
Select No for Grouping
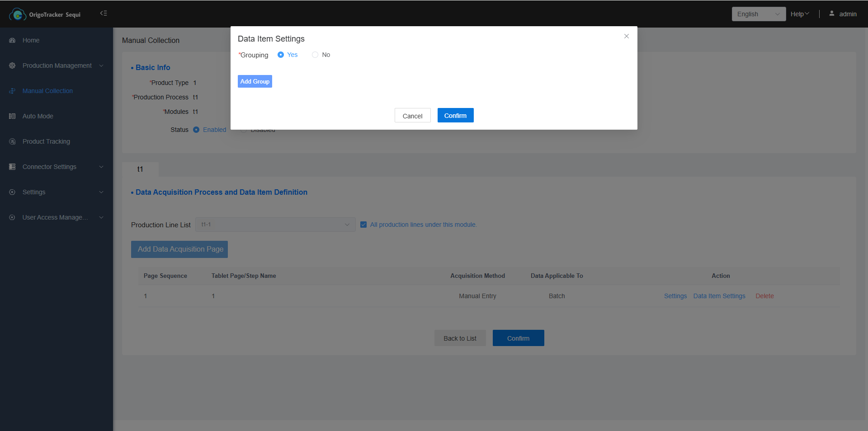point(315,55)
